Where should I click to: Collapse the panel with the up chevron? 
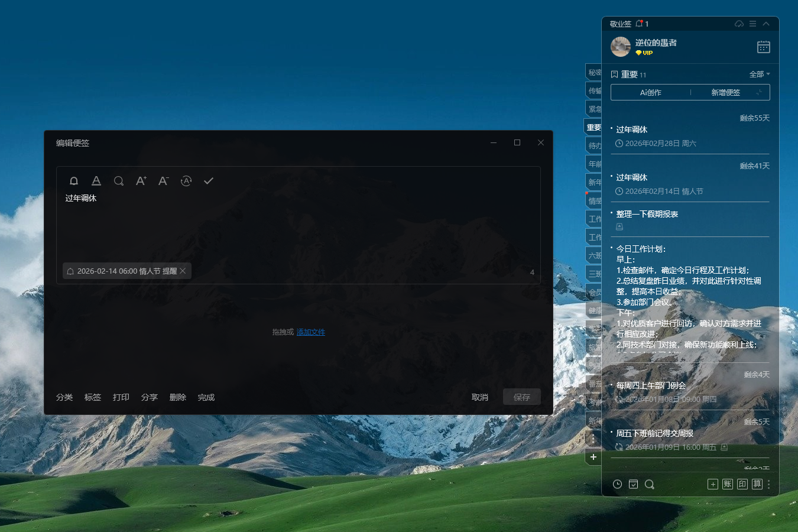[766, 24]
